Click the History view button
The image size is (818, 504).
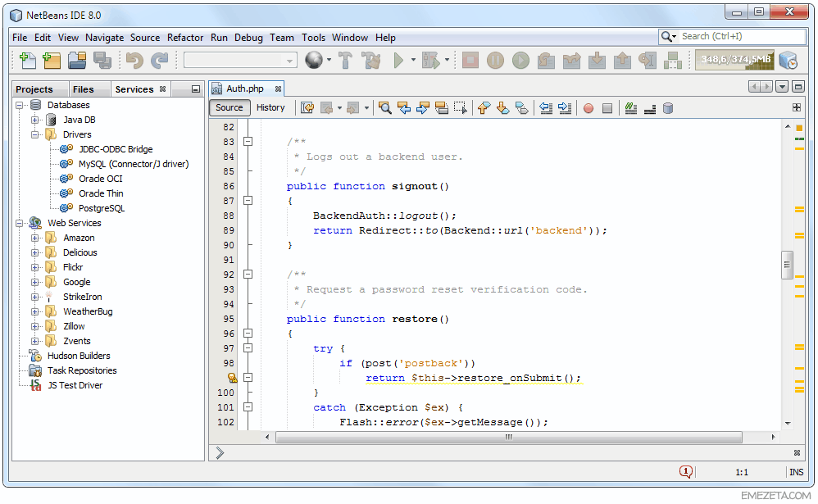click(270, 107)
